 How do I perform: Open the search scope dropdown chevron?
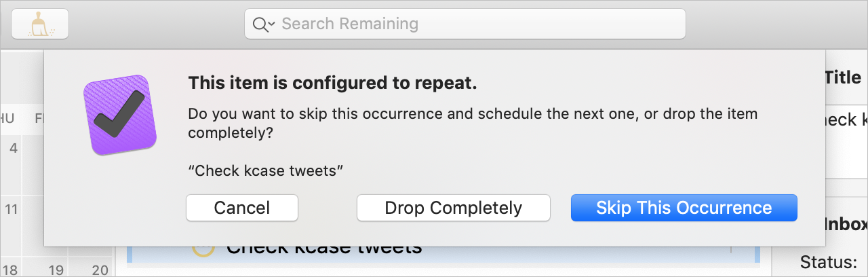point(271,24)
